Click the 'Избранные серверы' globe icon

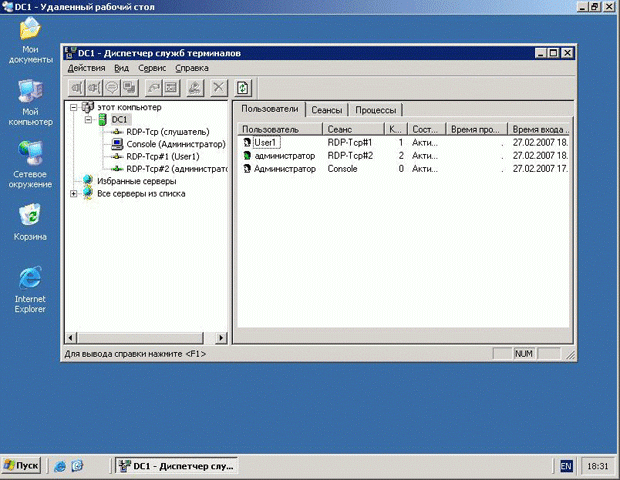coord(88,181)
